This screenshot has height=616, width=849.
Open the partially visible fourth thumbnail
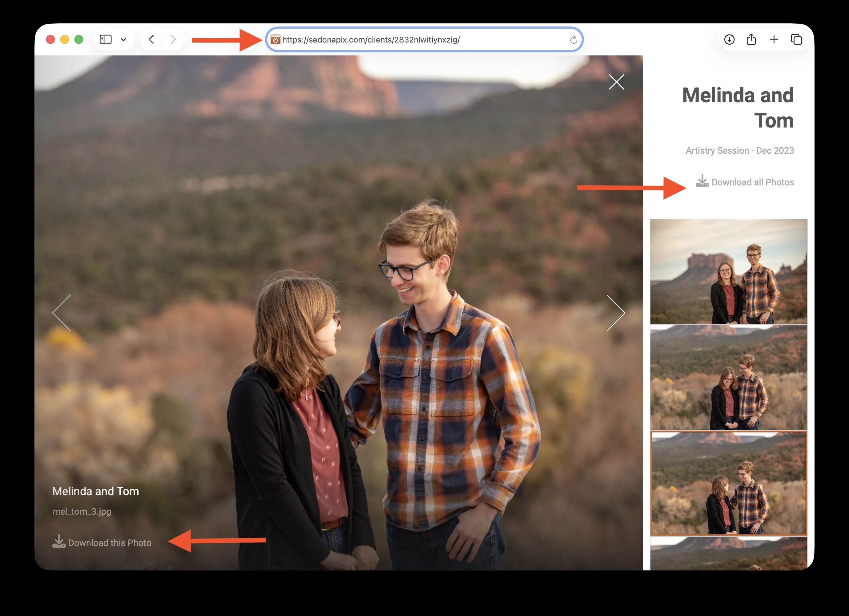click(728, 553)
